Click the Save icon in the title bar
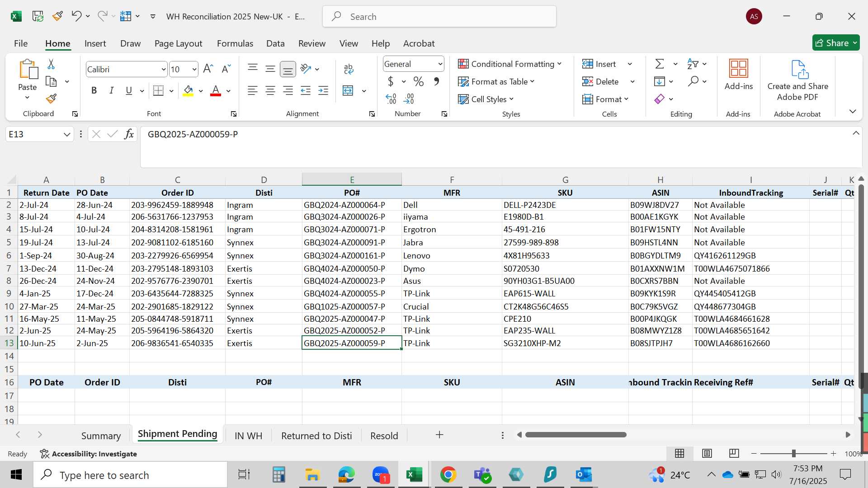This screenshot has width=868, height=488. 38,16
